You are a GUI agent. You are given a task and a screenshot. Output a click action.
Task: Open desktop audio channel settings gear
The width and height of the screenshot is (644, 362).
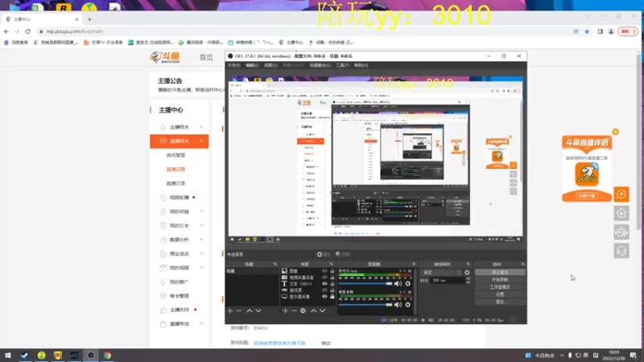click(408, 305)
